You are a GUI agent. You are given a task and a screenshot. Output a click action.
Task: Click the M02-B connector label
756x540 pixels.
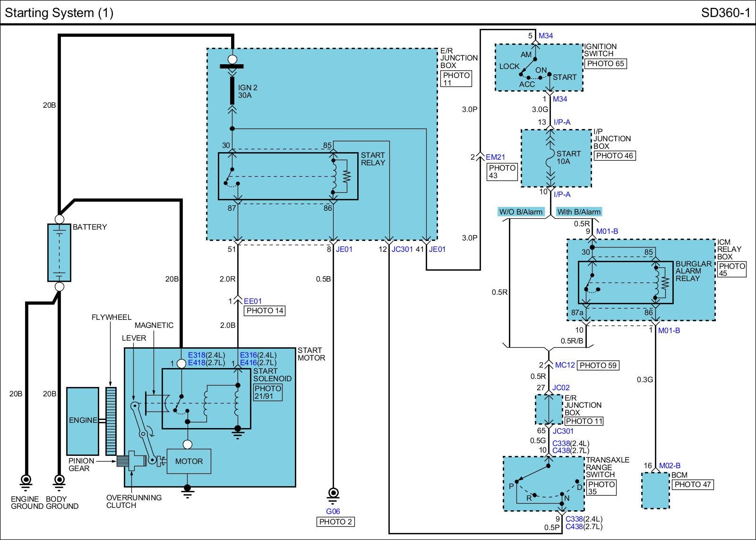pyautogui.click(x=670, y=466)
